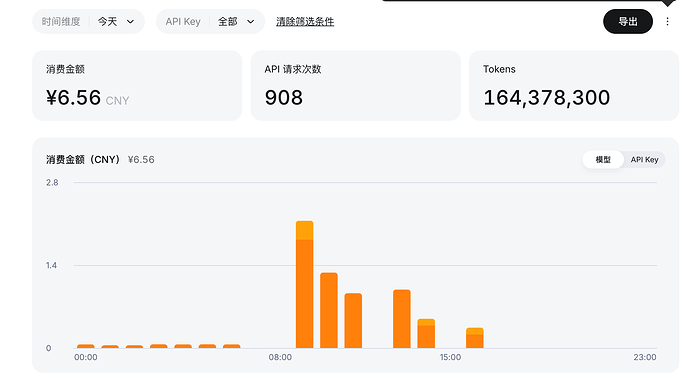
Task: Click the 08:00 axis label
Action: (x=280, y=357)
